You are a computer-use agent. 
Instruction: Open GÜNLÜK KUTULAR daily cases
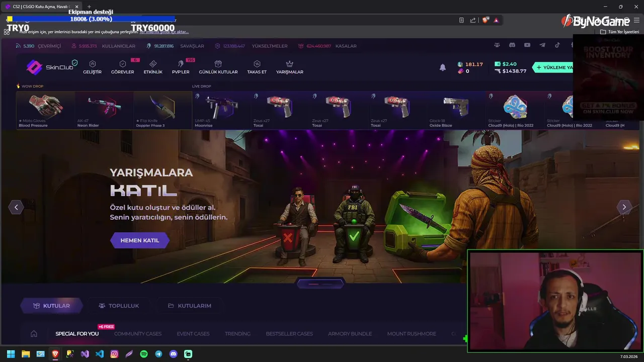coord(218,67)
